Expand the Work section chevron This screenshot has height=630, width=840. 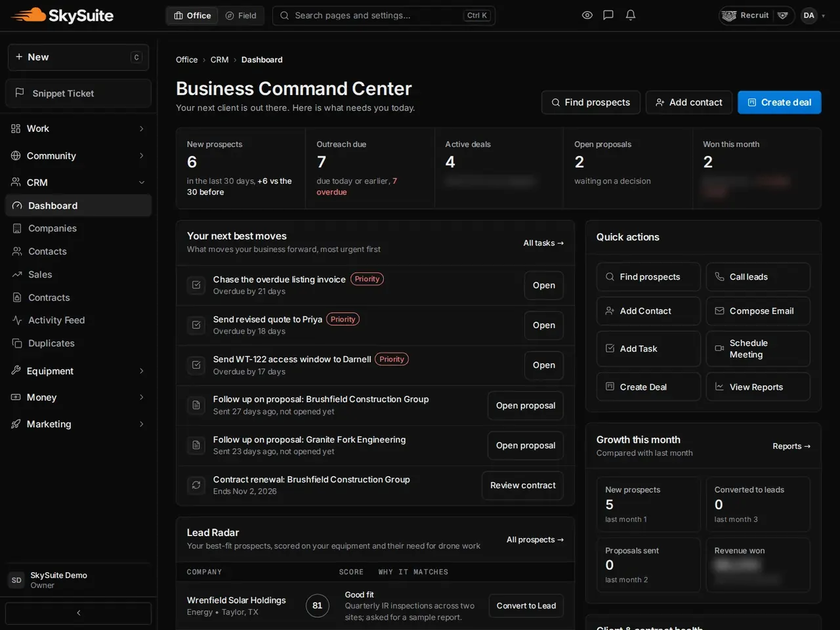click(x=142, y=129)
